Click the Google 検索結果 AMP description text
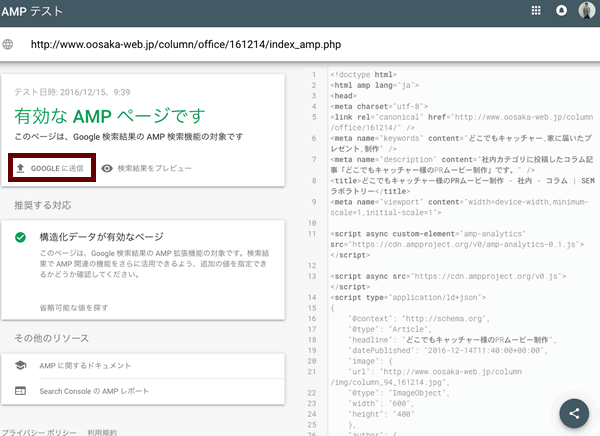This screenshot has width=600, height=436. click(129, 137)
